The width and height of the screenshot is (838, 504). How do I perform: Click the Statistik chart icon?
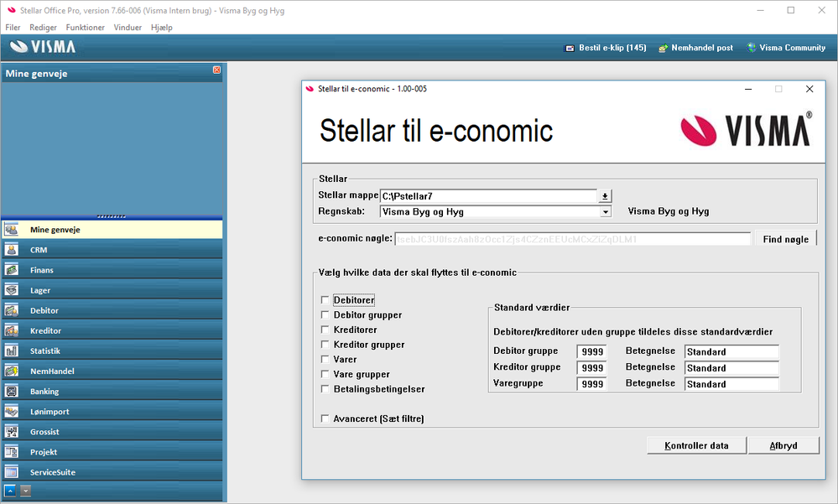11,351
